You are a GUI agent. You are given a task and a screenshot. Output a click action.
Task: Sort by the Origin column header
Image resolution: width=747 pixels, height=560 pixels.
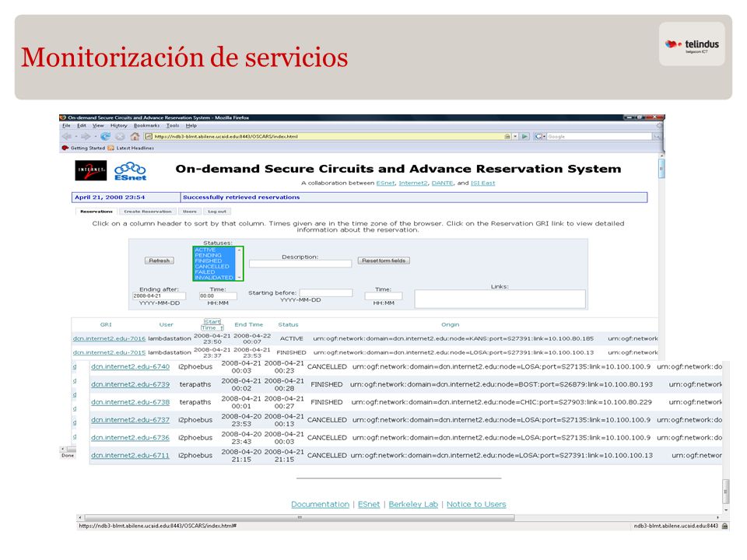pos(451,325)
